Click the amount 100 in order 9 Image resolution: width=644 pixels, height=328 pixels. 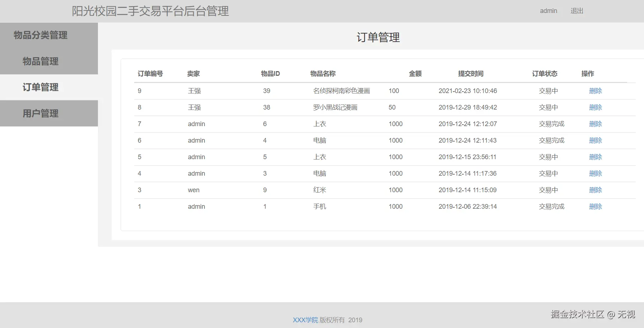click(x=394, y=91)
